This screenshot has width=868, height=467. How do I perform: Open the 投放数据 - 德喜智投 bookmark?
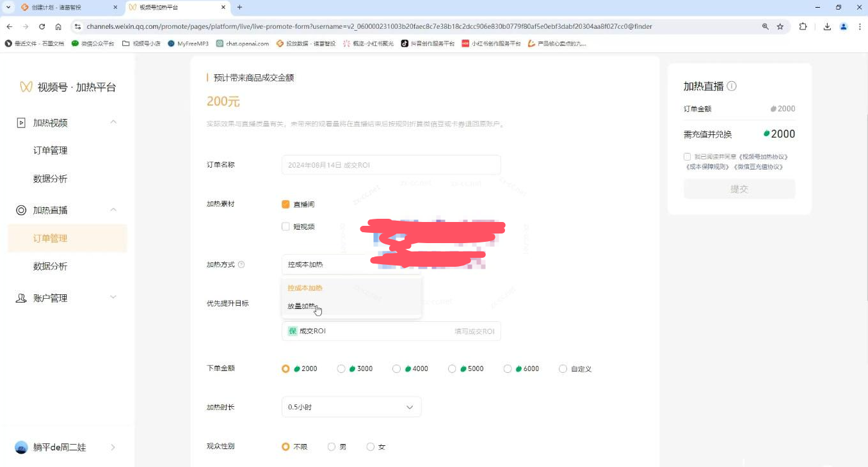click(x=306, y=44)
